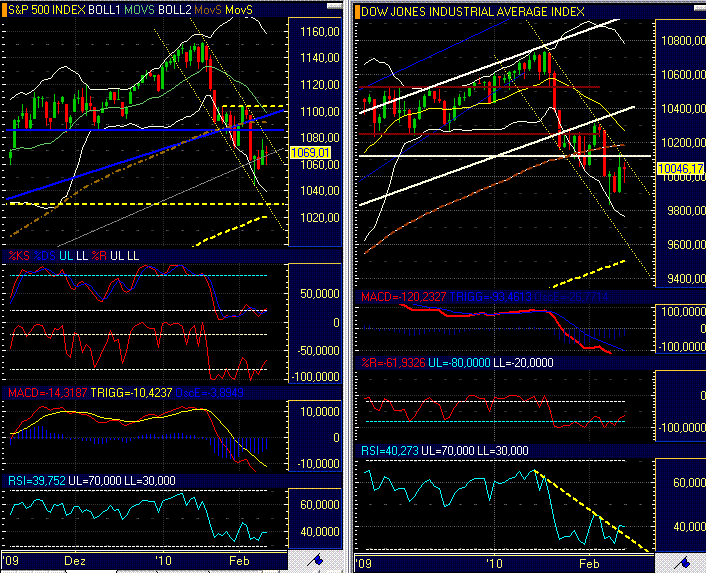Click LL=30,000 beside RSI=39,752
Screen dimensions: 706x573
[149, 481]
